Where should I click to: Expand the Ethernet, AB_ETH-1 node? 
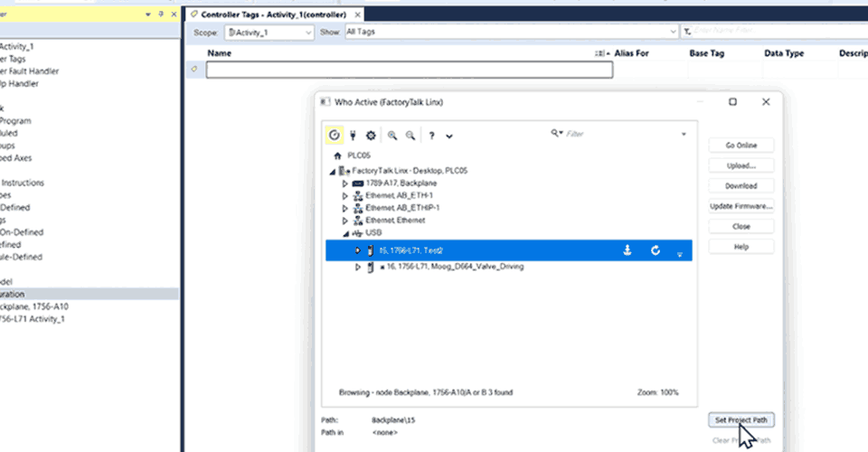(x=344, y=195)
